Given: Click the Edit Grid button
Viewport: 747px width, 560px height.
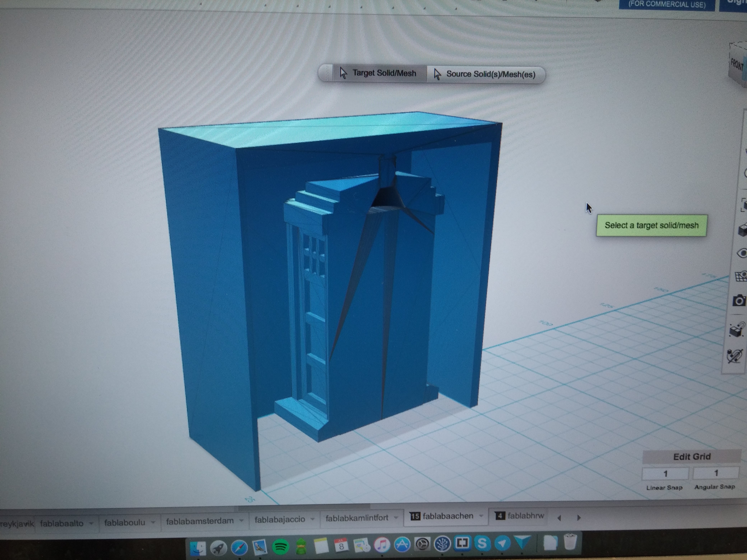Looking at the screenshot, I should (x=692, y=457).
